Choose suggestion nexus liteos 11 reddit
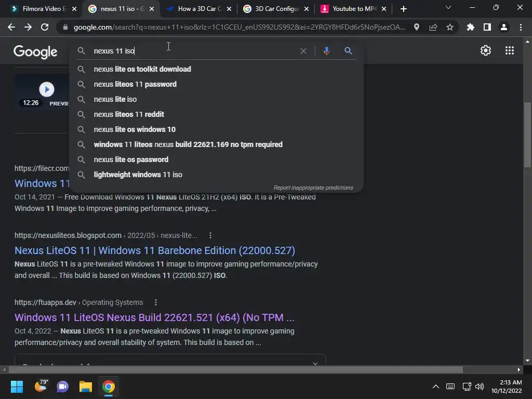This screenshot has height=399, width=532. [217, 114]
